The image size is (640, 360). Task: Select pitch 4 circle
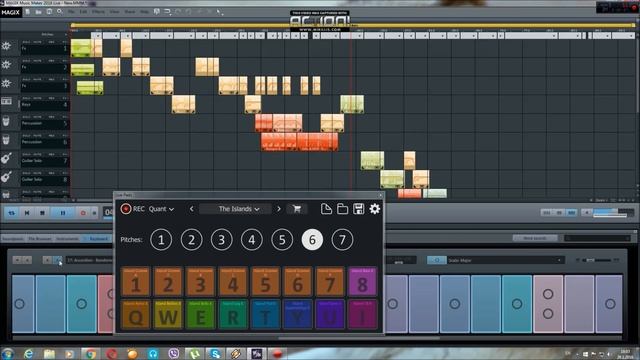(252, 240)
